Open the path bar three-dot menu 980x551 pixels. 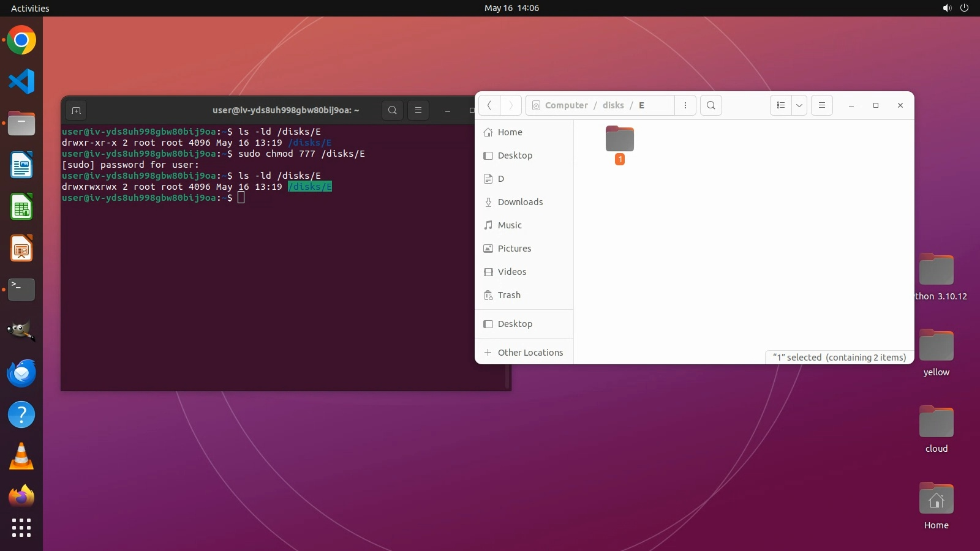click(685, 105)
